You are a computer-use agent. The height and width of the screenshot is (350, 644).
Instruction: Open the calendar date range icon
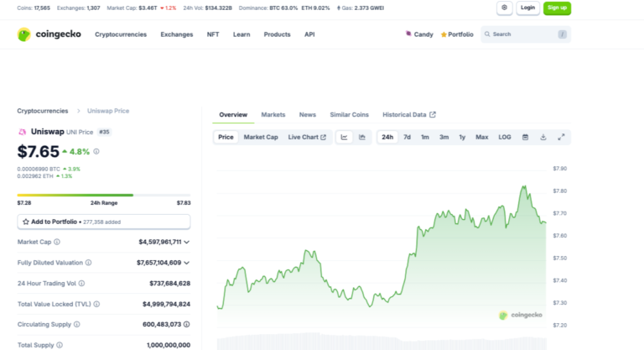click(525, 137)
